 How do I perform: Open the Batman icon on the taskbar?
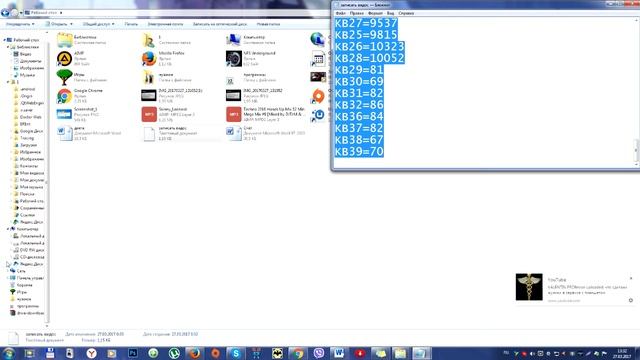click(278, 353)
